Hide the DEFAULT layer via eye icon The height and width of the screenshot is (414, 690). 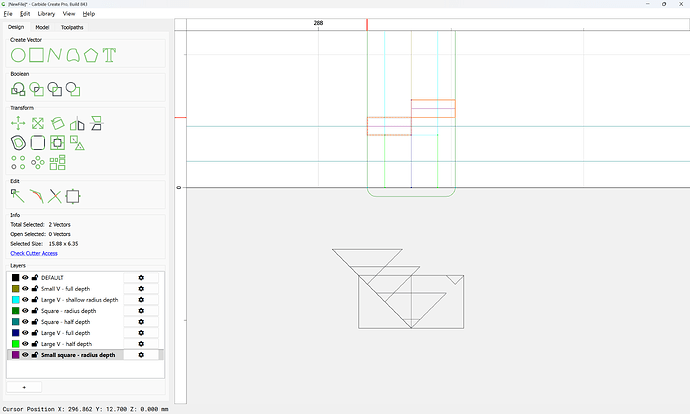click(x=25, y=278)
